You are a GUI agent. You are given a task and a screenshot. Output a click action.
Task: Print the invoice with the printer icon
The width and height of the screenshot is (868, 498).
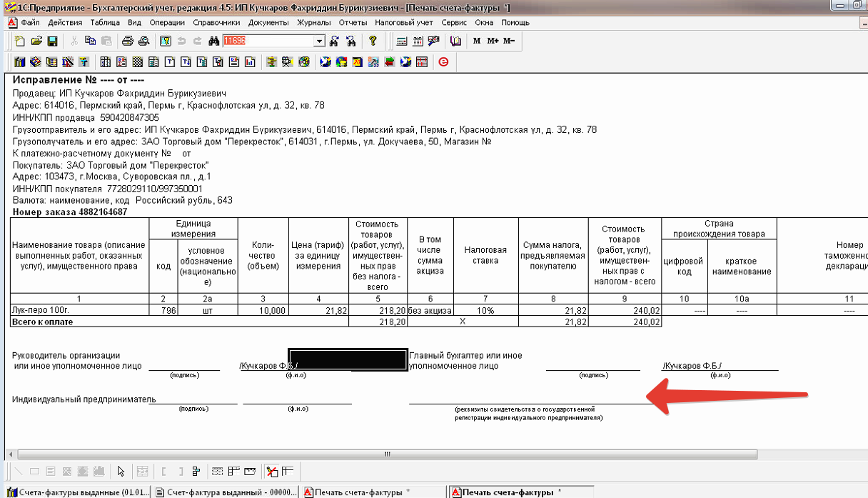tap(128, 41)
